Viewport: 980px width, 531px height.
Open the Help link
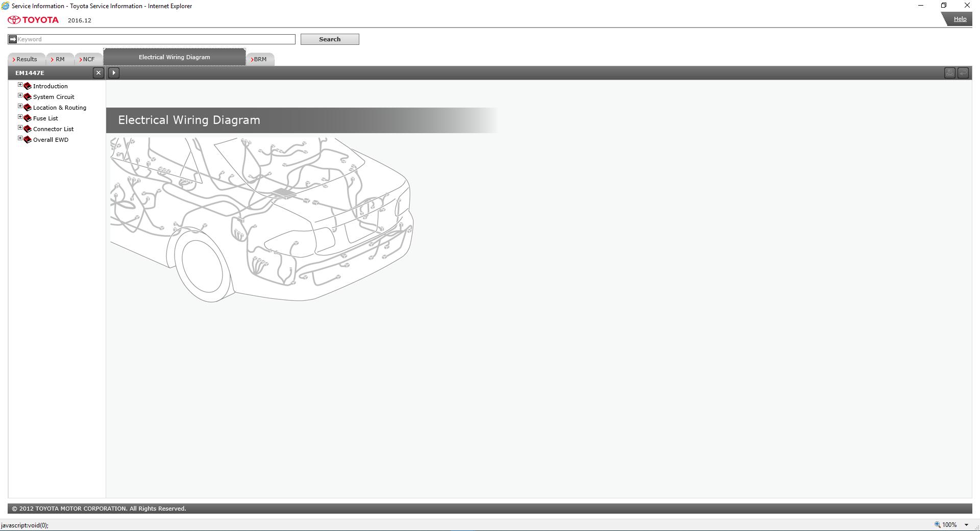[960, 19]
